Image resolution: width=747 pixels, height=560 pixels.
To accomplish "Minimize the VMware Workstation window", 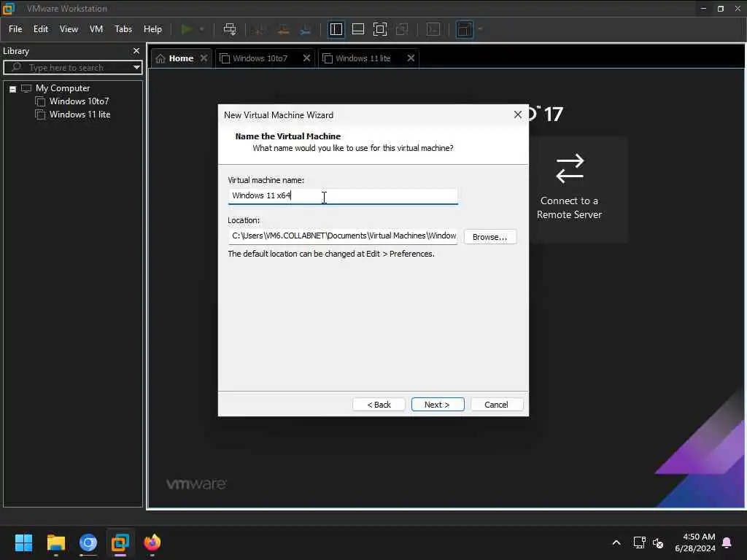I will point(703,9).
